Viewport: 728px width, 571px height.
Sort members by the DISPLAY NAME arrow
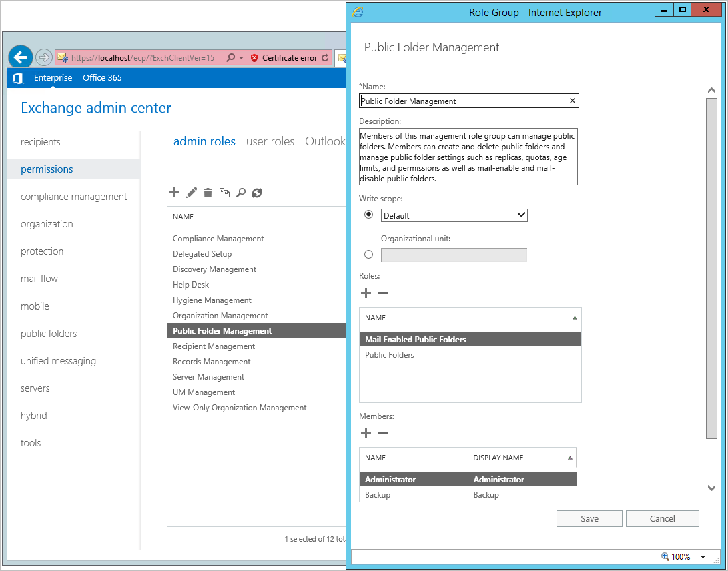point(570,458)
